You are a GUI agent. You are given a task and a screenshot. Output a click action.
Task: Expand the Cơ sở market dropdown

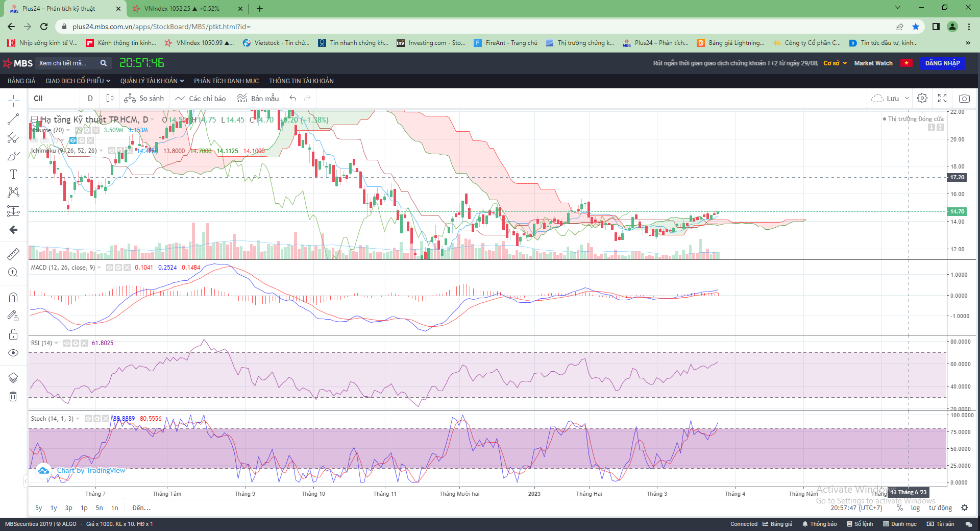(835, 63)
